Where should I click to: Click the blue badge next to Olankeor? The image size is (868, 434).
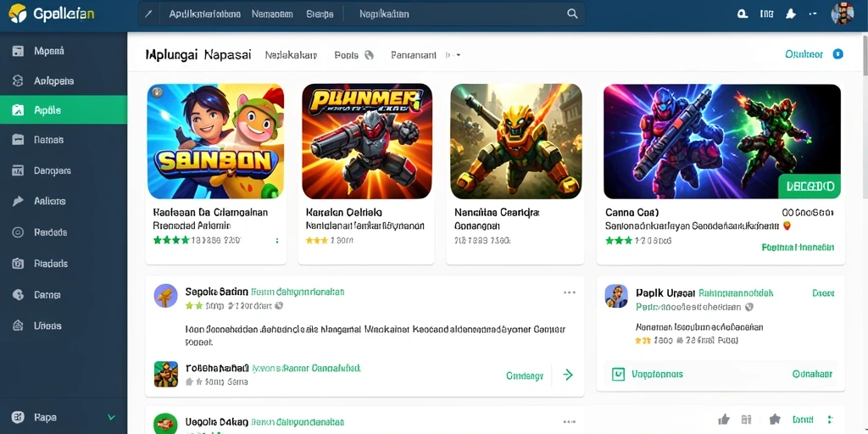point(838,54)
